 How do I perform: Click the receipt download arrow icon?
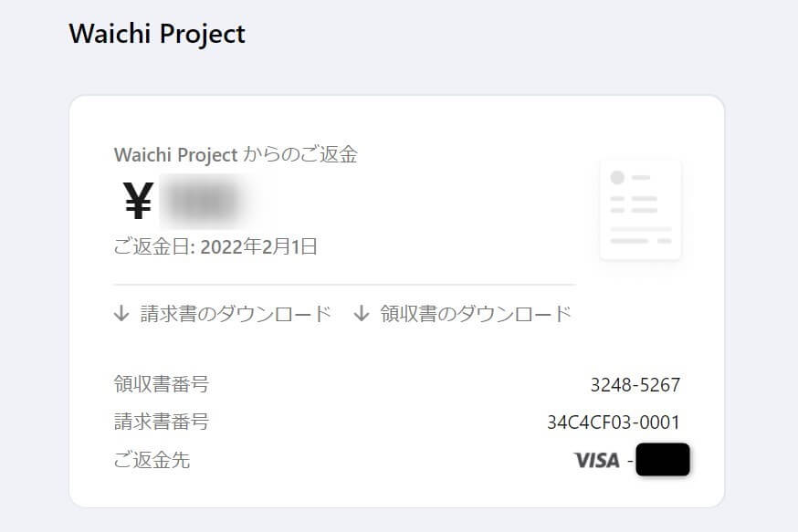(x=362, y=313)
